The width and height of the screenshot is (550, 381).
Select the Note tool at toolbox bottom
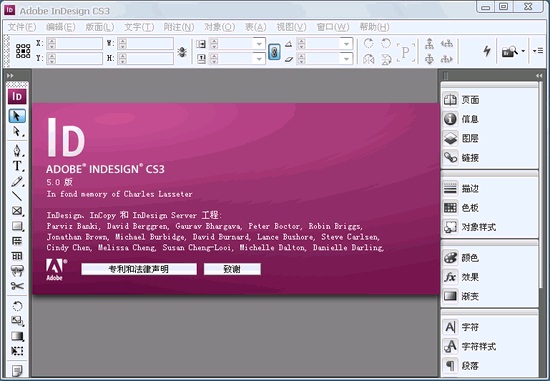point(17,370)
